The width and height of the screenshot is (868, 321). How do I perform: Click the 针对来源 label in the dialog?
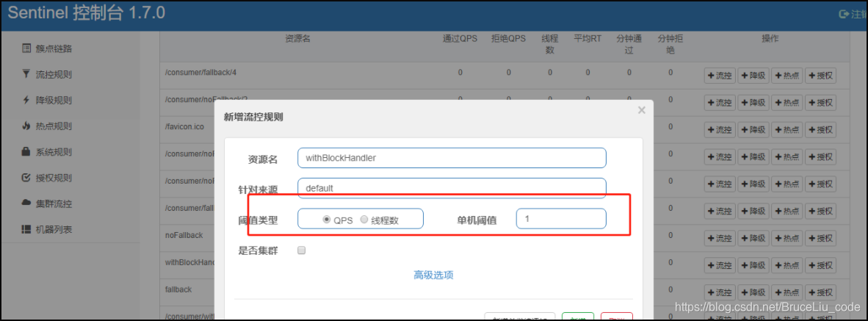[258, 190]
